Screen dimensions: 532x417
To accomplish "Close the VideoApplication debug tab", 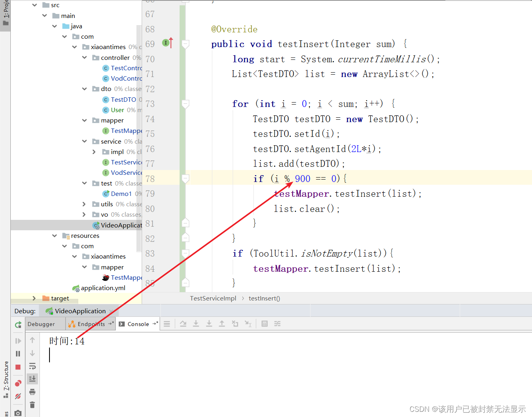I will pos(111,312).
